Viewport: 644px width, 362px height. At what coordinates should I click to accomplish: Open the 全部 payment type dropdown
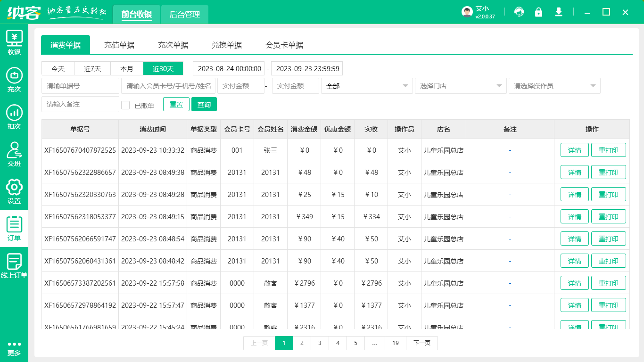coord(367,86)
